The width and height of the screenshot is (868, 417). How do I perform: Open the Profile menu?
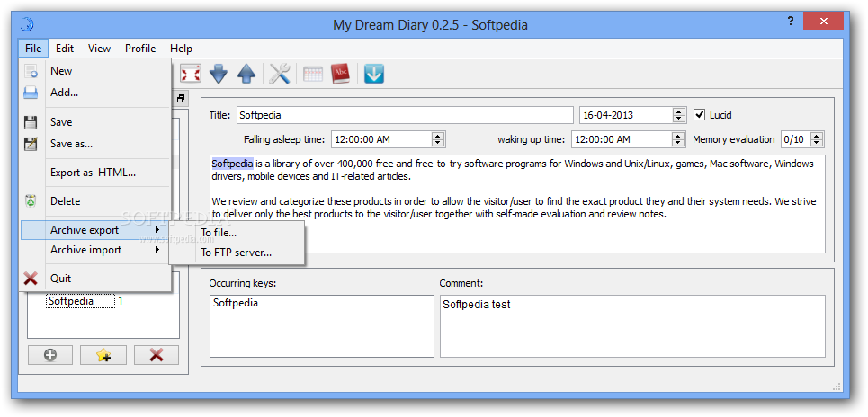tap(140, 49)
